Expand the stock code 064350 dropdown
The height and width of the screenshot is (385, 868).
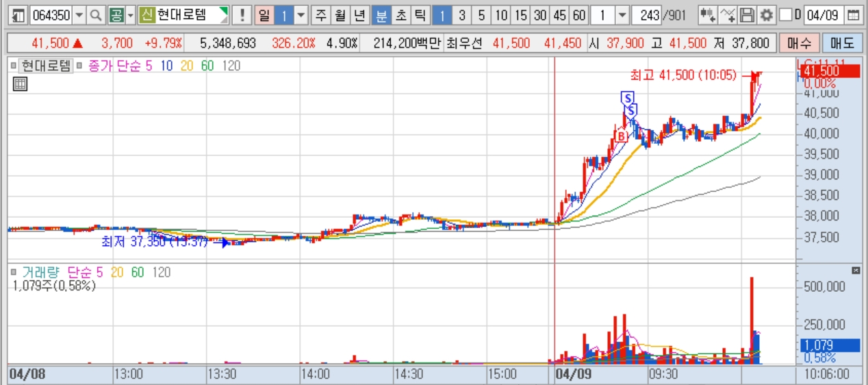coord(79,14)
